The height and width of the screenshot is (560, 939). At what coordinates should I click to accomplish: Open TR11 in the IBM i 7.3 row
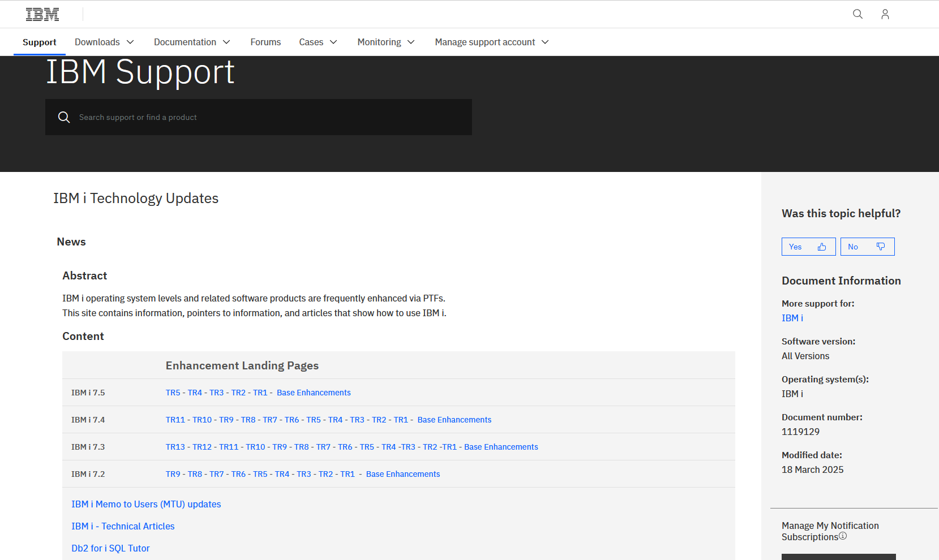click(229, 447)
